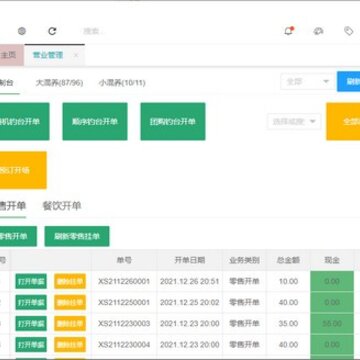Click 零售开单 category cell in XS2112250001 row
This screenshot has width=360, height=360.
point(244,302)
